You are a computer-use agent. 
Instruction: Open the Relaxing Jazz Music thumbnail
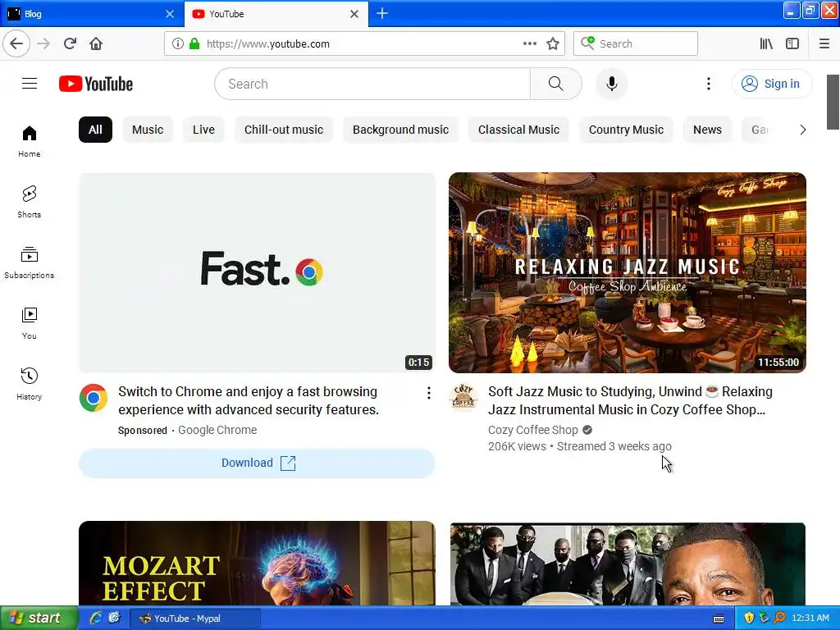[628, 272]
